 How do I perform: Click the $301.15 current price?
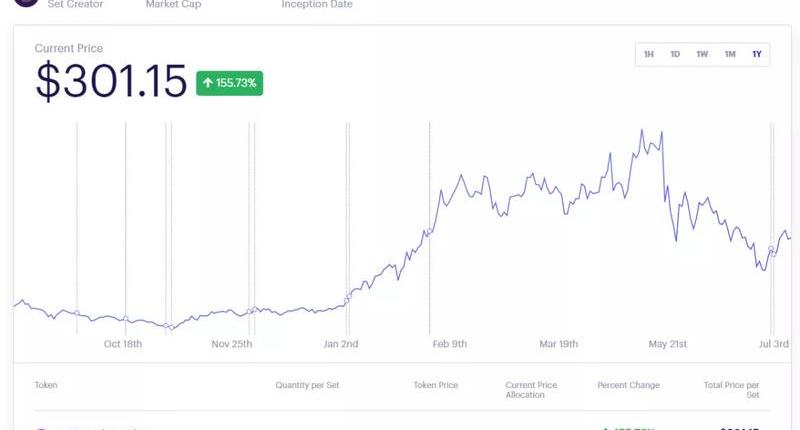111,81
